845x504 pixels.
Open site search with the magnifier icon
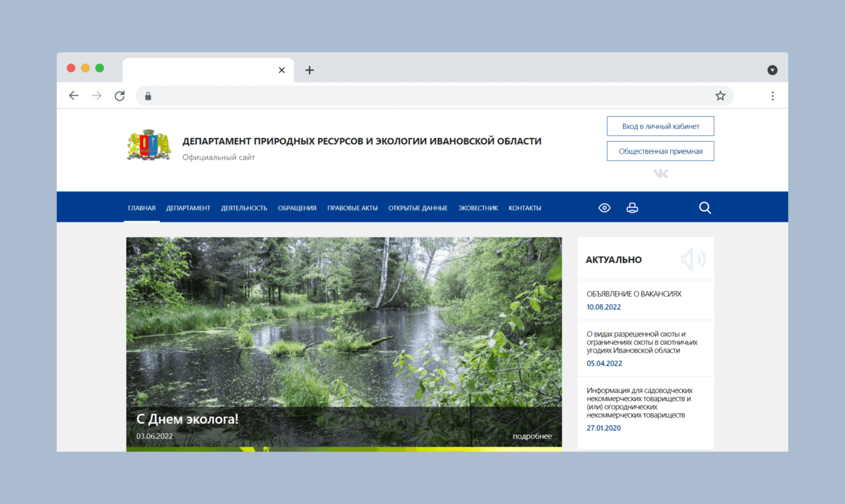pyautogui.click(x=705, y=208)
